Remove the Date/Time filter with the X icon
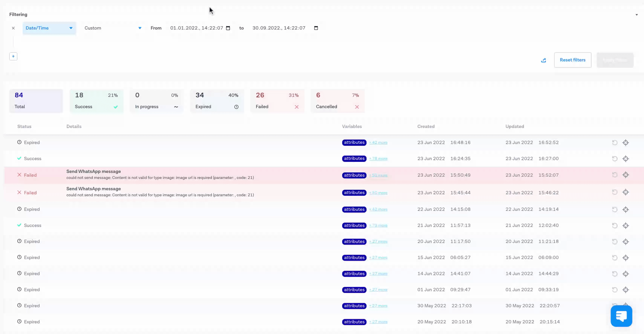Image resolution: width=644 pixels, height=334 pixels. pos(13,28)
